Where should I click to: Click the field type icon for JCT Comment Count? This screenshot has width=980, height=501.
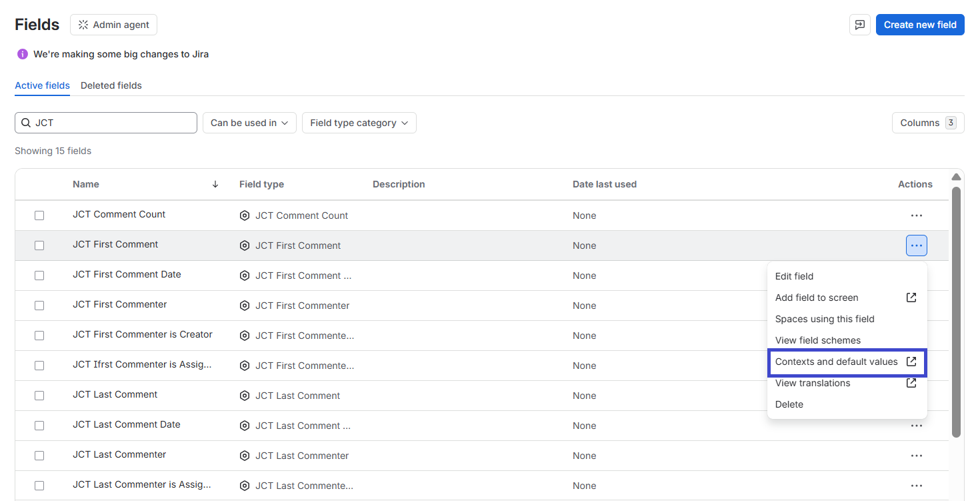pos(245,215)
